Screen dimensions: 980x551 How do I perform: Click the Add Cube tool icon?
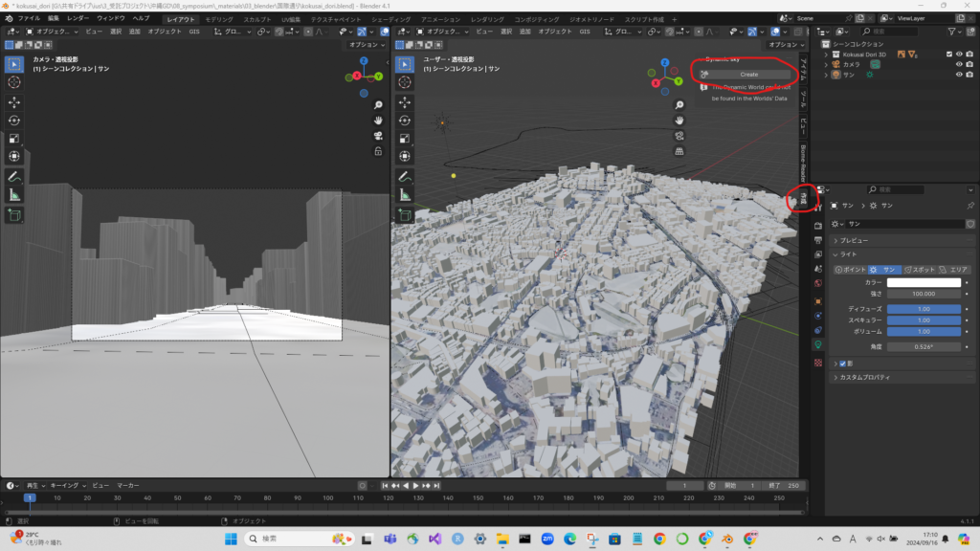coord(14,215)
